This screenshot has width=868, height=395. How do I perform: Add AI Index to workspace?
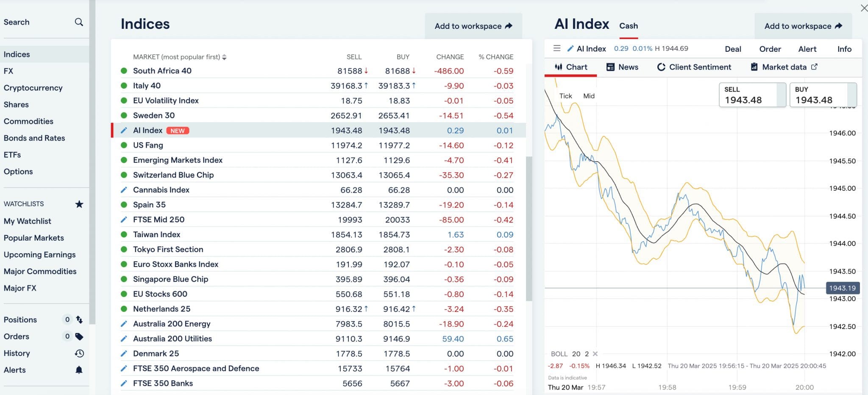[803, 26]
